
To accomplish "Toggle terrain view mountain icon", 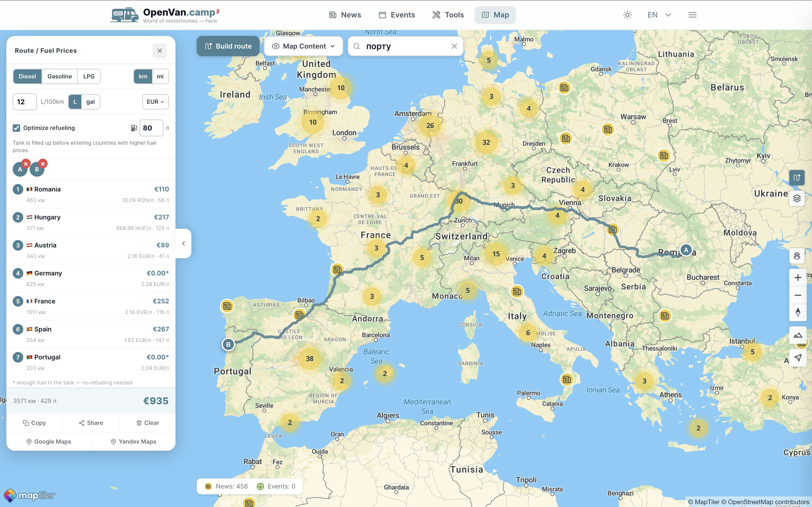I will 797,335.
